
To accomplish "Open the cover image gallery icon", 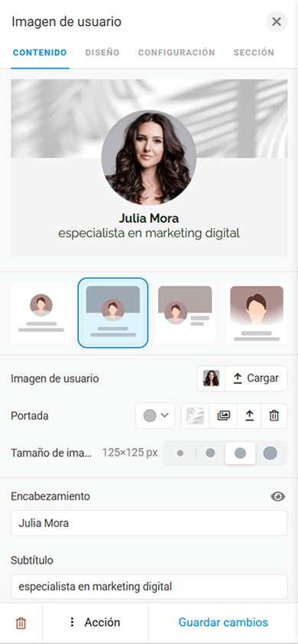I will click(x=223, y=416).
